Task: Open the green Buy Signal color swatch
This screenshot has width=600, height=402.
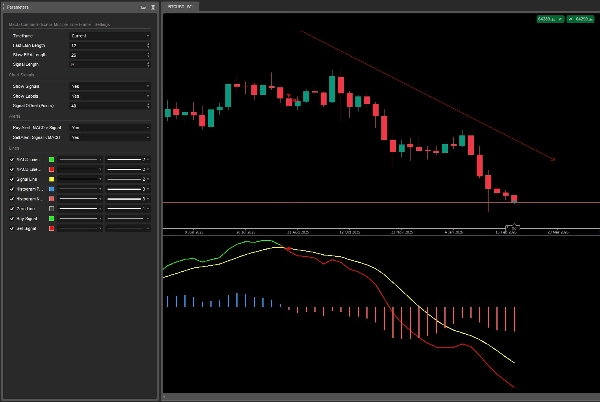Action: pos(51,219)
